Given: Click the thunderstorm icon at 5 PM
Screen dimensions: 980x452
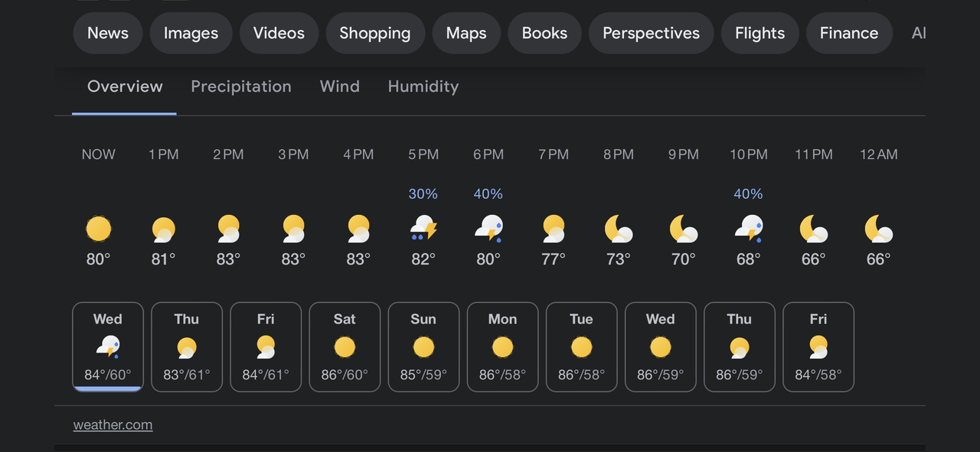Looking at the screenshot, I should [x=423, y=229].
